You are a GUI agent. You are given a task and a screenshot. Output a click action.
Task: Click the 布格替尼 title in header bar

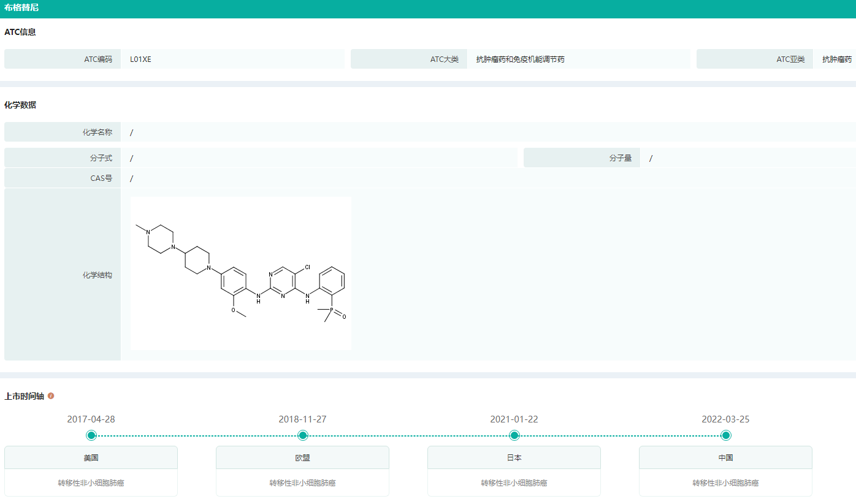21,8
